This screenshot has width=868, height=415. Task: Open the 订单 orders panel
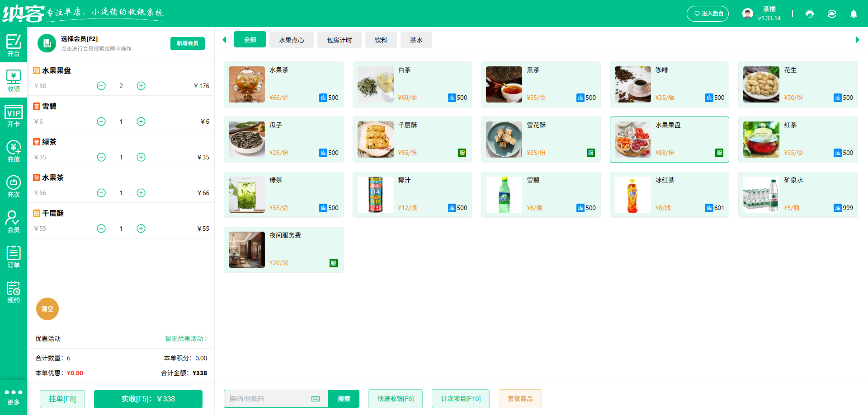click(x=14, y=256)
